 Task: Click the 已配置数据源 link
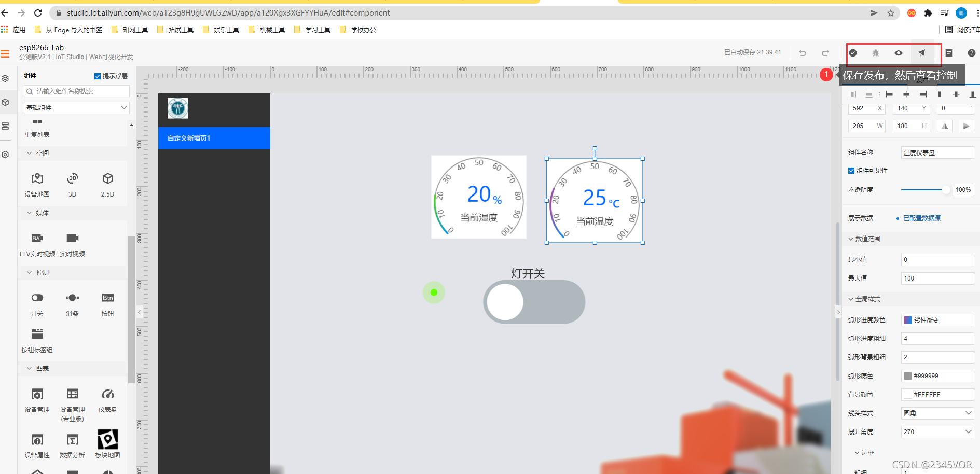click(x=922, y=218)
